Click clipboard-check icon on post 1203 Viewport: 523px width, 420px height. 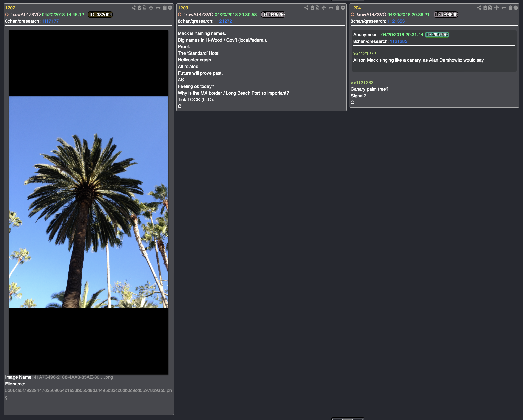coord(312,8)
